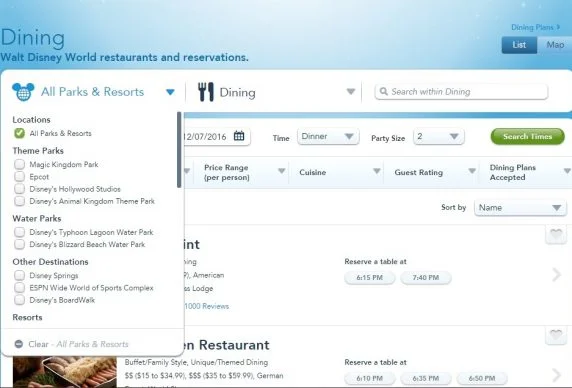Favorite the German restaurant with heart icon
572x388 pixels.
tap(556, 335)
